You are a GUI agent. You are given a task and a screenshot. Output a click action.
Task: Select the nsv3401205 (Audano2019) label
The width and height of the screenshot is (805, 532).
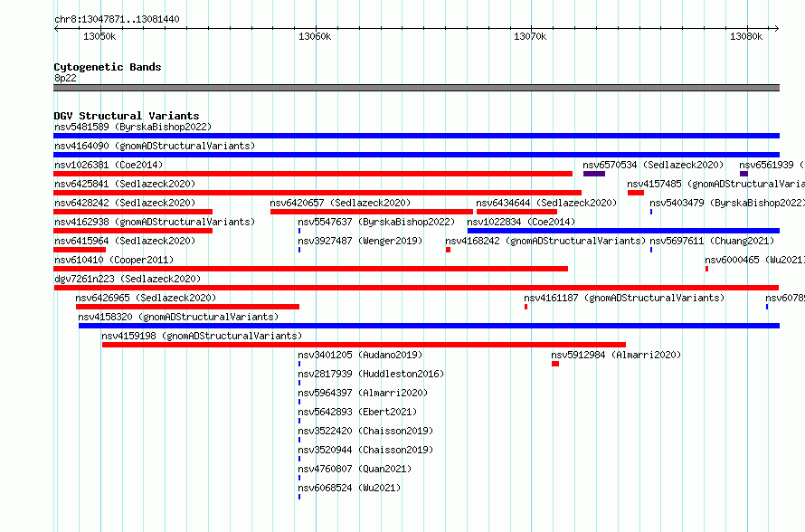360,355
